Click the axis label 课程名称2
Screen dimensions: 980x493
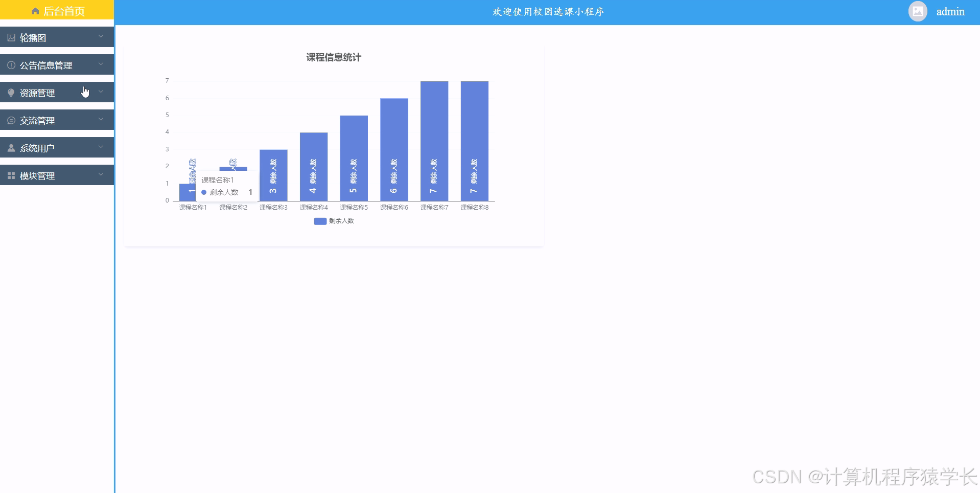tap(234, 208)
